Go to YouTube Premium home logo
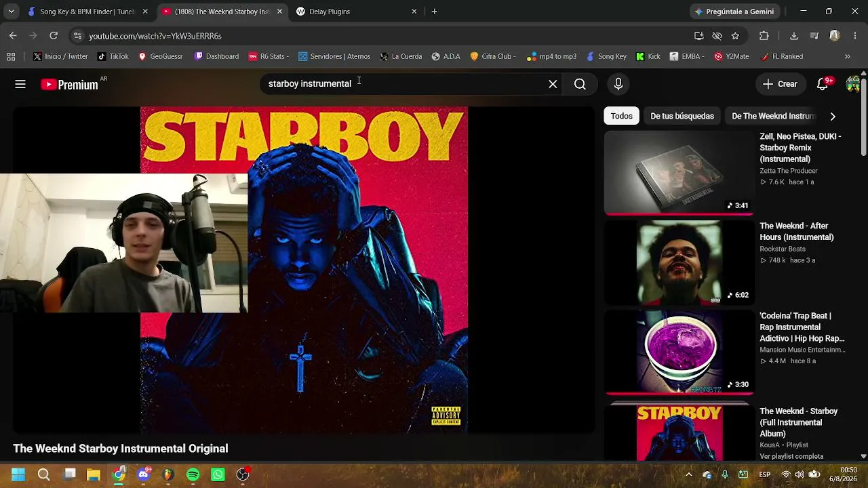 [x=69, y=85]
